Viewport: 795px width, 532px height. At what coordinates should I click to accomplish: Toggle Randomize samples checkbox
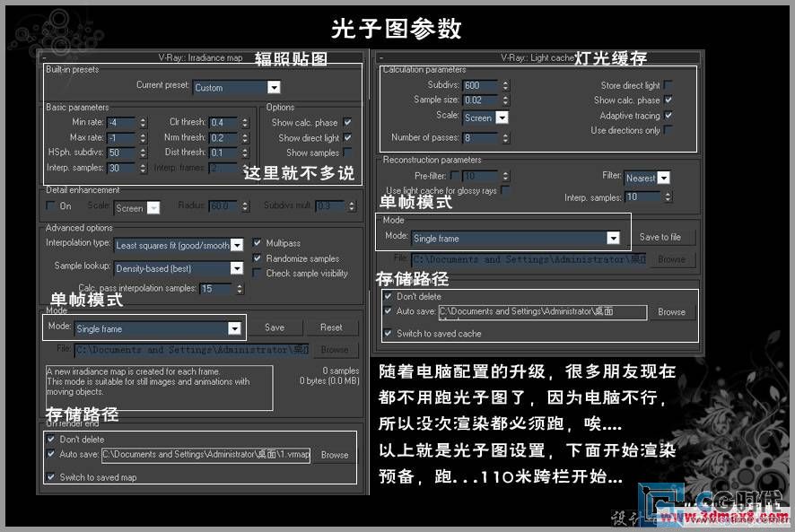(257, 258)
